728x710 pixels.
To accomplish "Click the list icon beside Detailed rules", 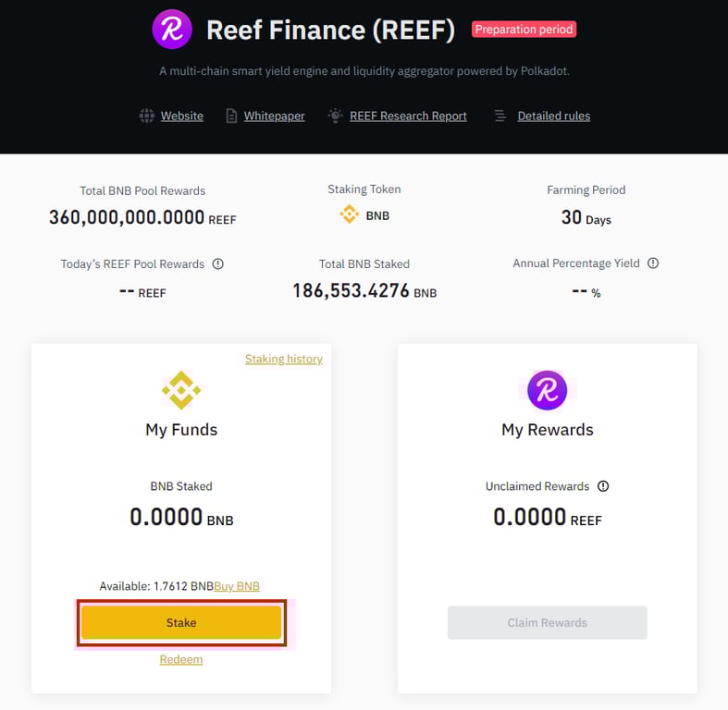I will (500, 116).
